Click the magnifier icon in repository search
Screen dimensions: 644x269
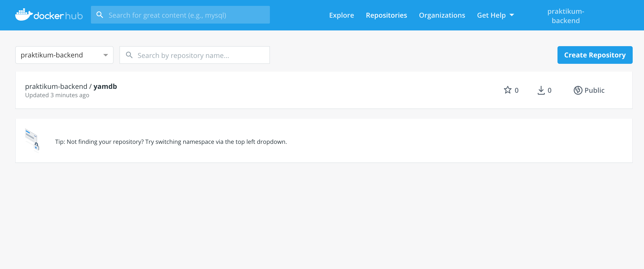(x=129, y=55)
